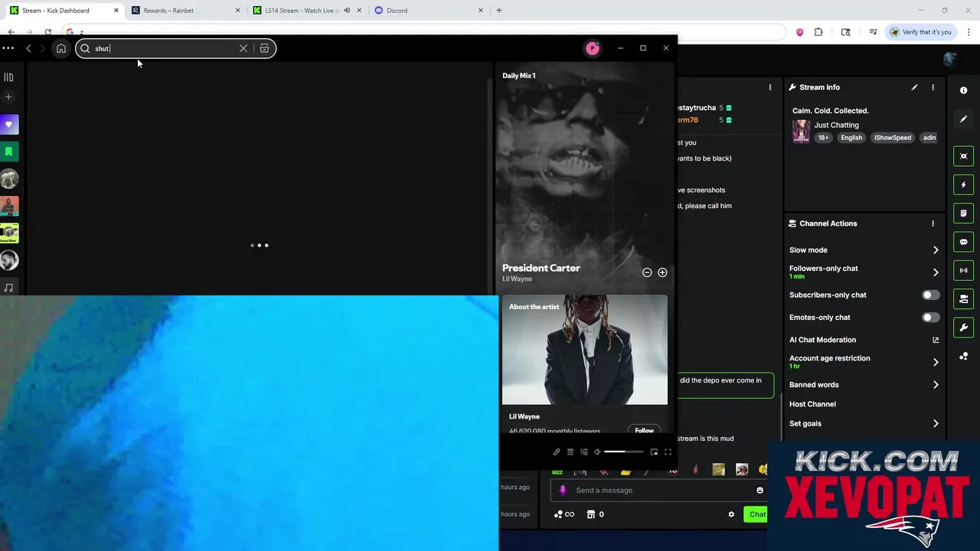980x551 pixels.
Task: Open President Carter song title
Action: point(541,268)
